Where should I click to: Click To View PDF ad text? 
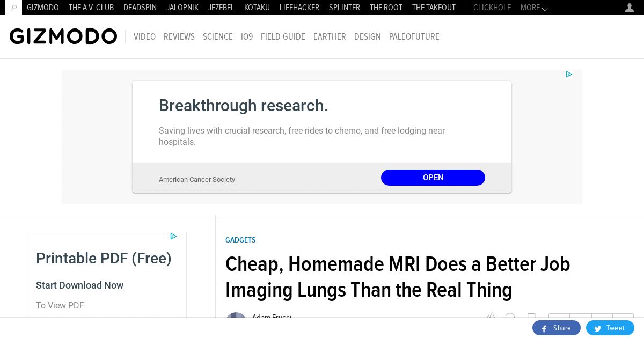pos(60,305)
